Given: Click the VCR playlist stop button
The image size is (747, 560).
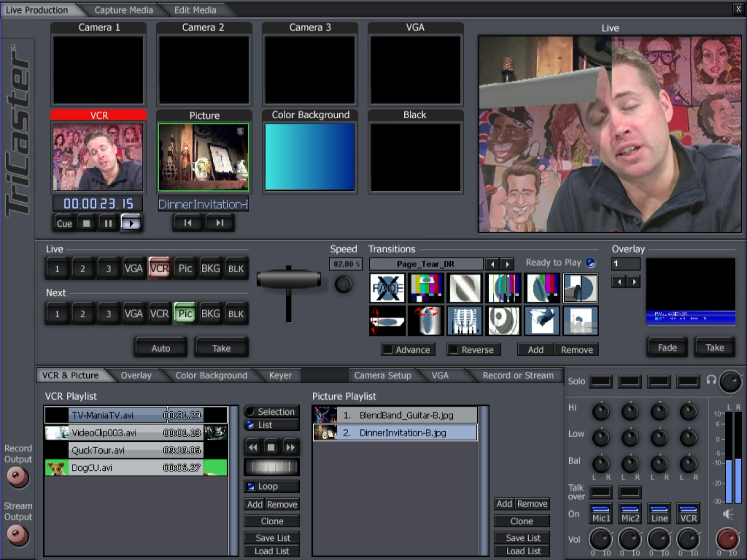Looking at the screenshot, I should [x=271, y=447].
